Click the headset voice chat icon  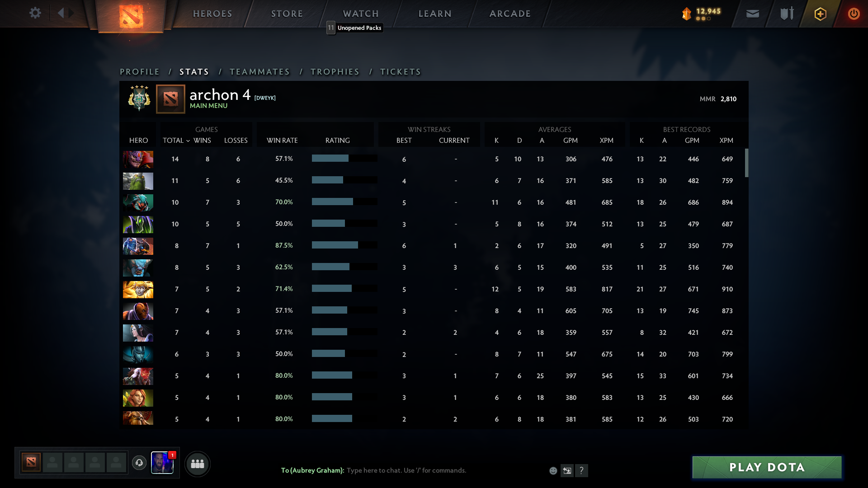139,463
